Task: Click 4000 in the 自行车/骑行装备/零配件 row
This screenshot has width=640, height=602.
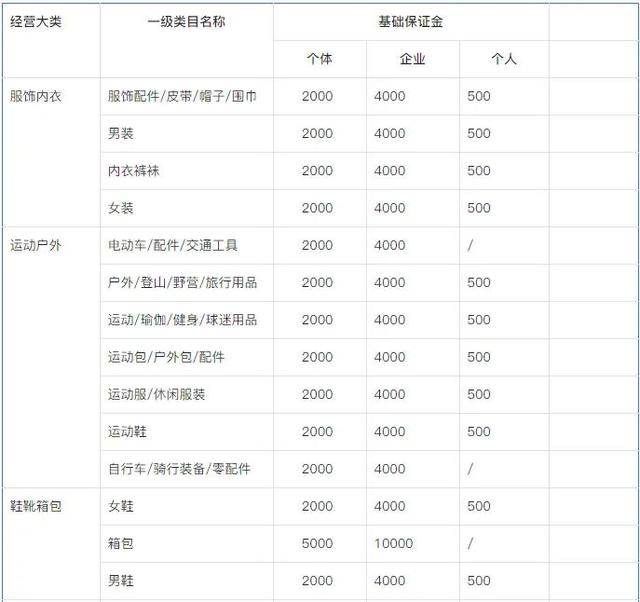Action: tap(389, 469)
